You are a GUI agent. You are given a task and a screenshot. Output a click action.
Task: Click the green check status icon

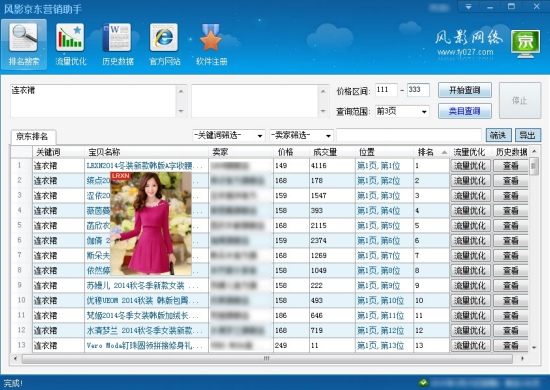click(424, 382)
